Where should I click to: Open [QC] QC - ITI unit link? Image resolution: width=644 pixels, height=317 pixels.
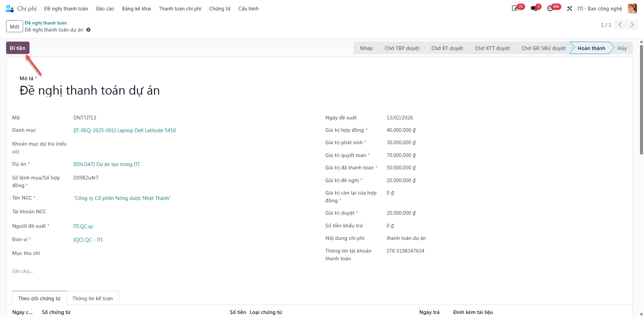(88, 240)
